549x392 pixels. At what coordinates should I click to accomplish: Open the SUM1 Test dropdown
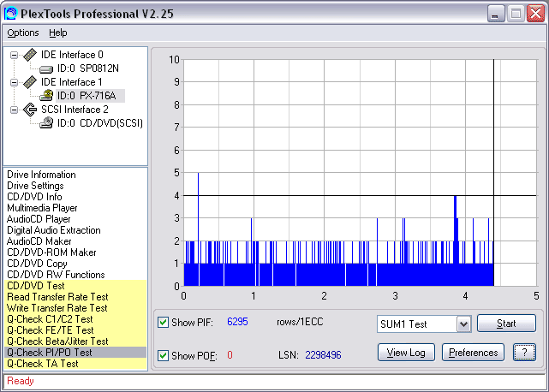463,324
